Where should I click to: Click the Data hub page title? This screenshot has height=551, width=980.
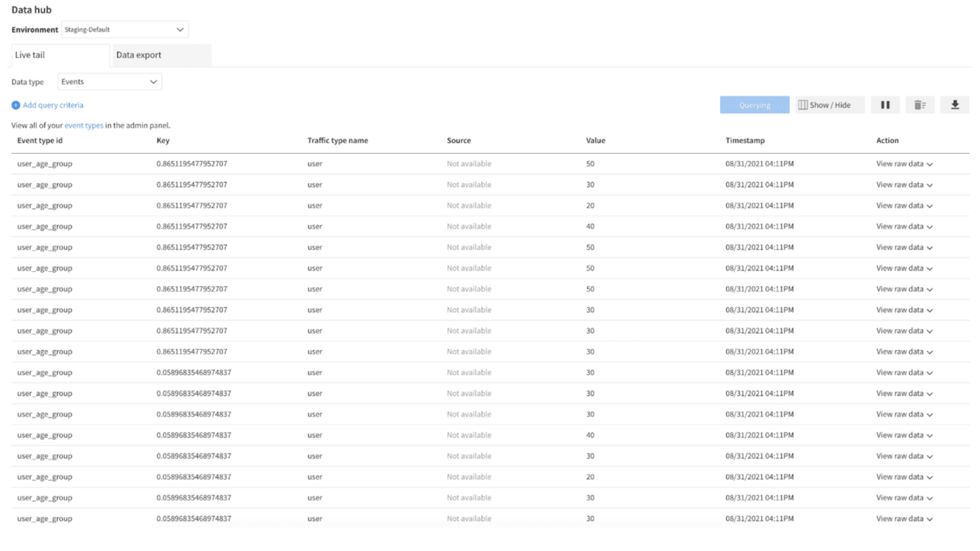31,10
